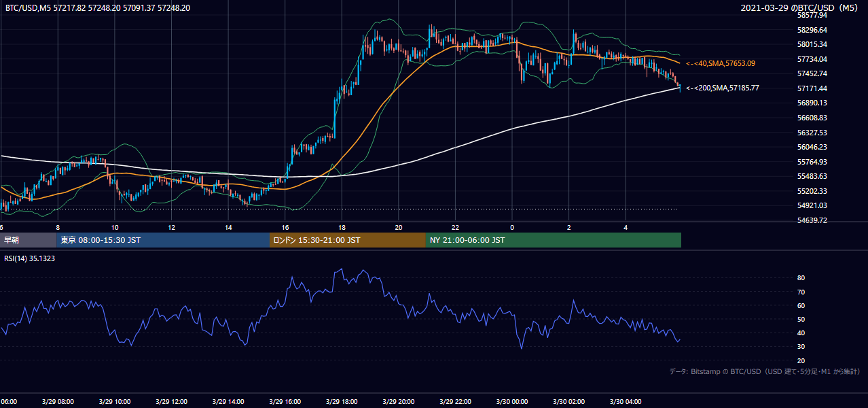Click hour tick 8 under price chart
Screen dimensions: 868x408
point(58,227)
